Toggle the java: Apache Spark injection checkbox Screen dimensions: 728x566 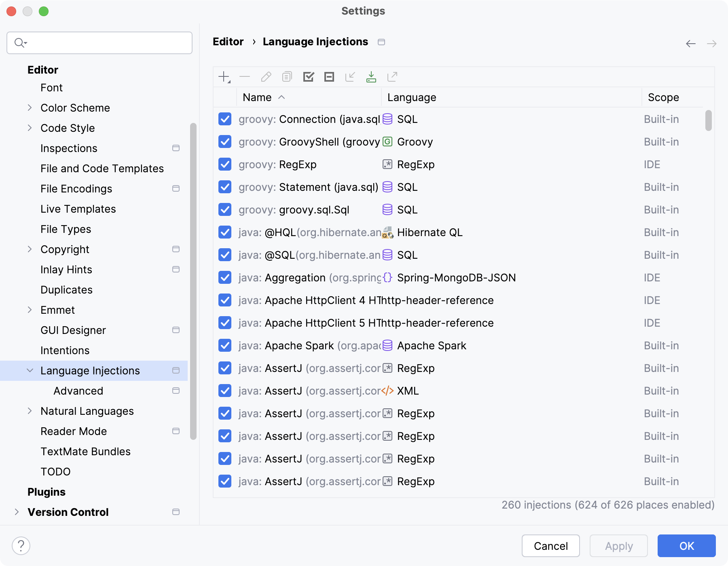point(225,346)
